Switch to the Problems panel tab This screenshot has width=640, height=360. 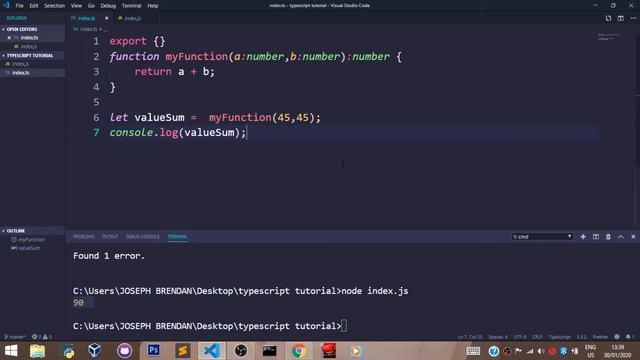point(84,237)
